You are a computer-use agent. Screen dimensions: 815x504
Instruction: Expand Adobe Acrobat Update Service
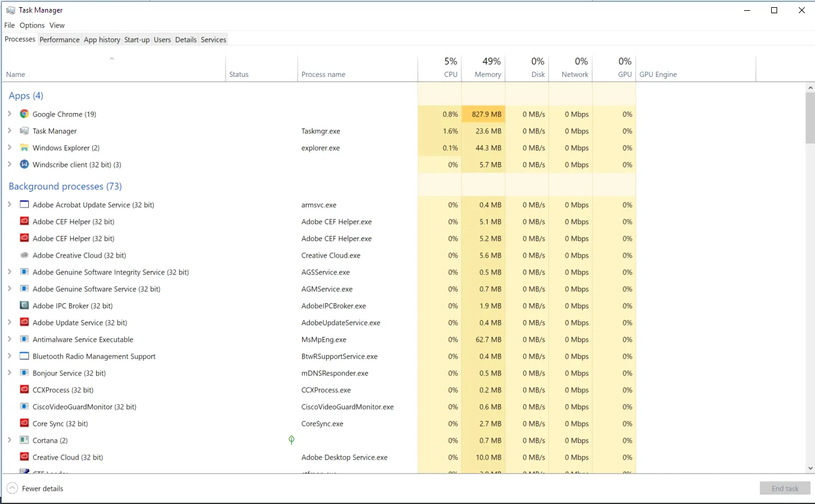tap(9, 204)
